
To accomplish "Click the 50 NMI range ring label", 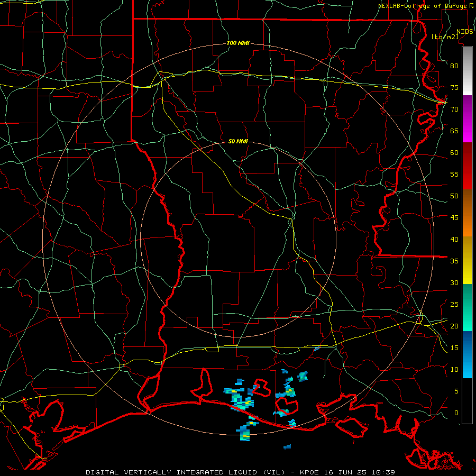I will click(238, 141).
